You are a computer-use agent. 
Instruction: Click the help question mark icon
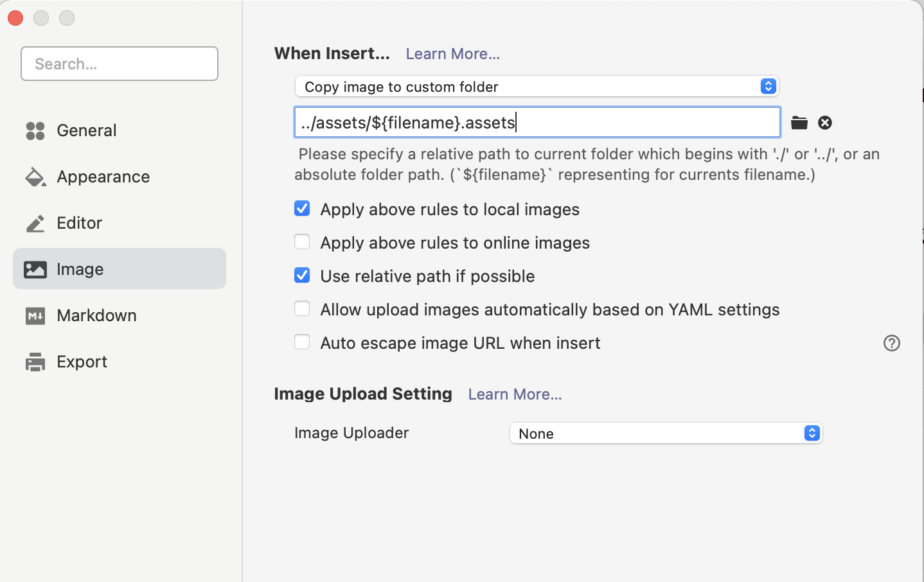[x=891, y=343]
